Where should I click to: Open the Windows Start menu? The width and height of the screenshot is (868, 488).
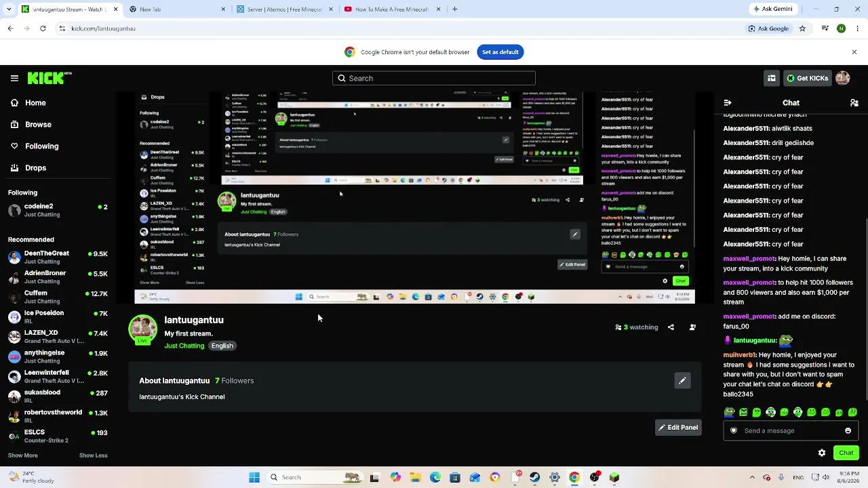point(254,477)
